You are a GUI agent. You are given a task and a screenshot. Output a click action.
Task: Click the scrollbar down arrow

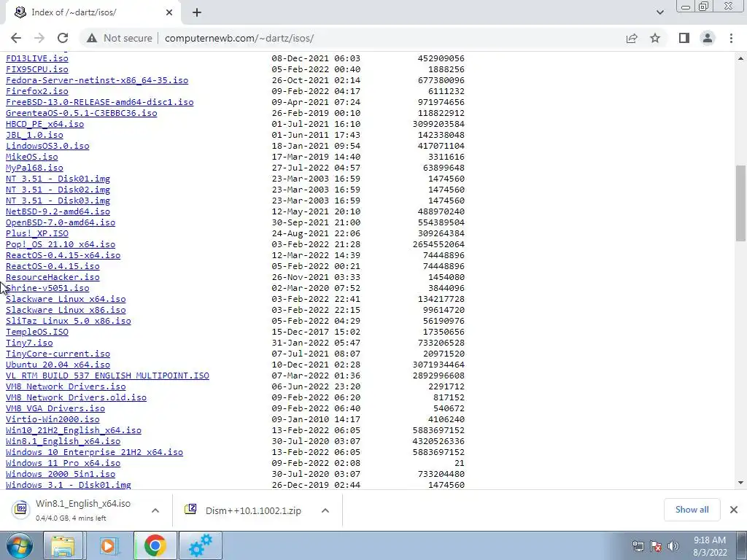[740, 483]
